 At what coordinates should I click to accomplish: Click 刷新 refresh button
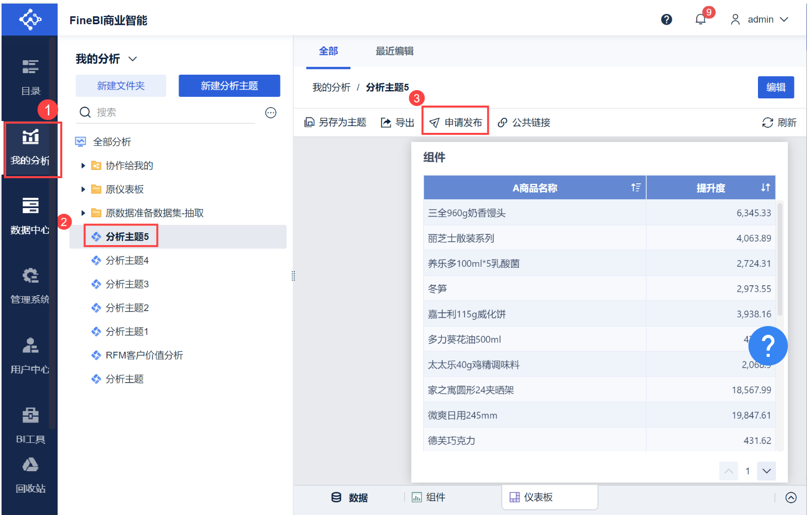(779, 123)
